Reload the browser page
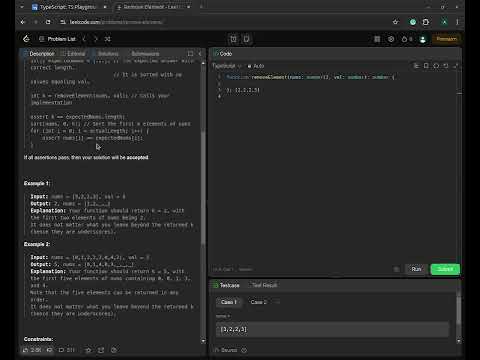 [x=48, y=22]
